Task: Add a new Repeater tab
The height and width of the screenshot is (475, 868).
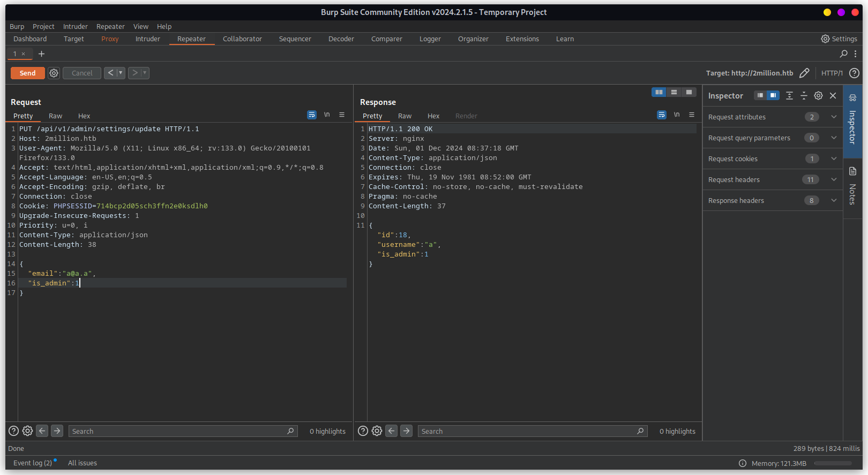Action: coord(41,54)
